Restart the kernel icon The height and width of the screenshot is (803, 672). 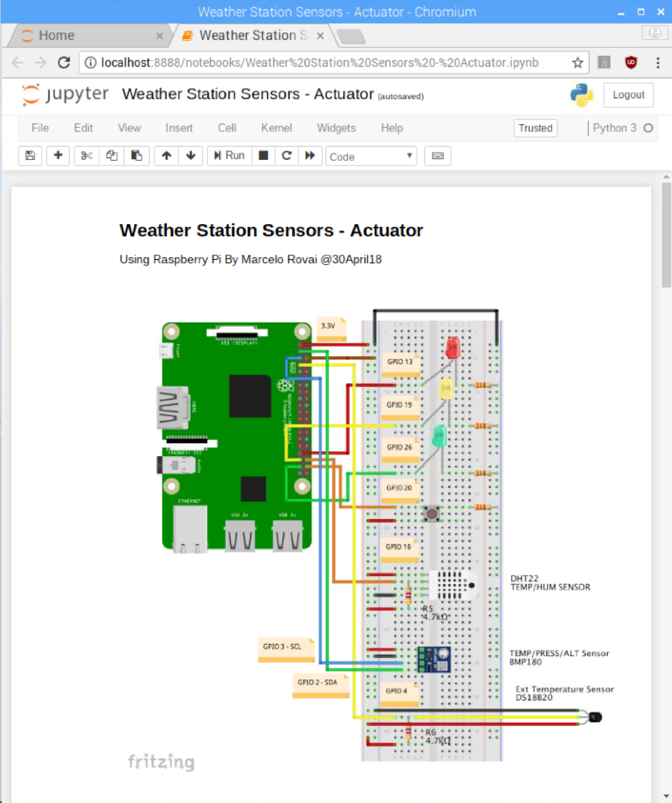[x=287, y=156]
